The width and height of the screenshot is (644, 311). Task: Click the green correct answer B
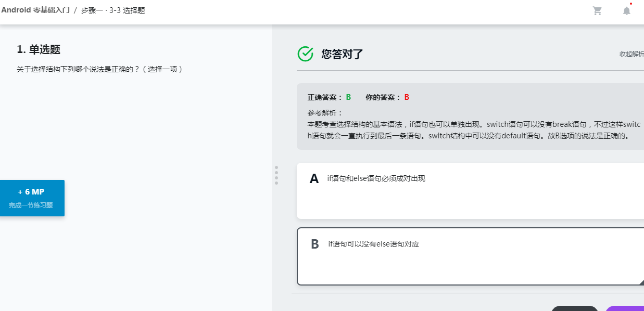point(348,97)
